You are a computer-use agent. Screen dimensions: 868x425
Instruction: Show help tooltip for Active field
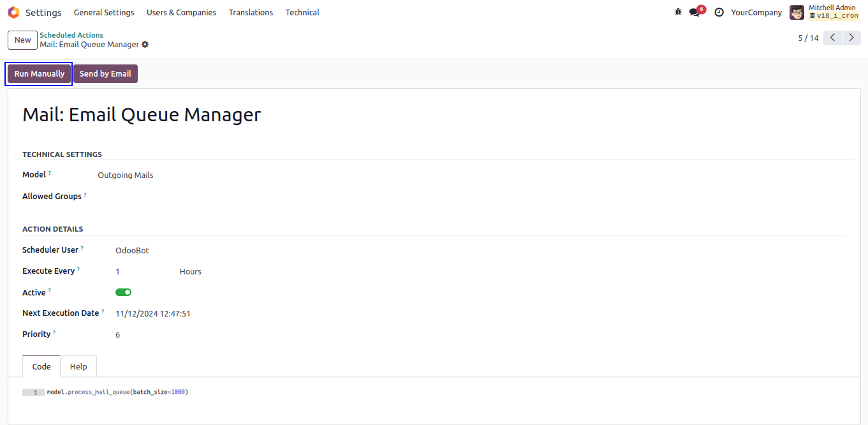click(50, 291)
